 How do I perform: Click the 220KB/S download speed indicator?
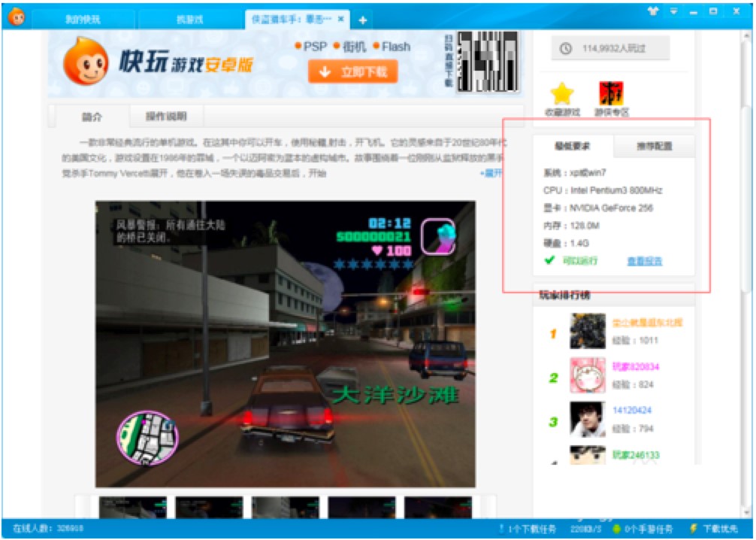click(585, 529)
